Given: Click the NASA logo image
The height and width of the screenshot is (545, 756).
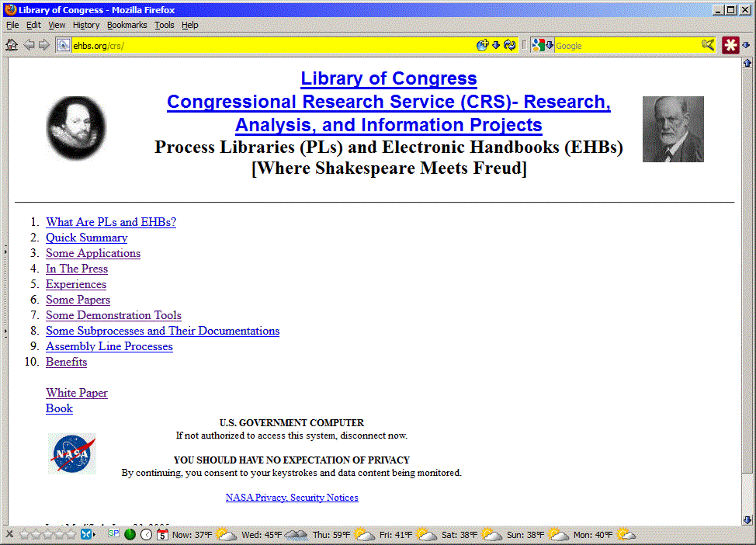Looking at the screenshot, I should click(x=72, y=453).
